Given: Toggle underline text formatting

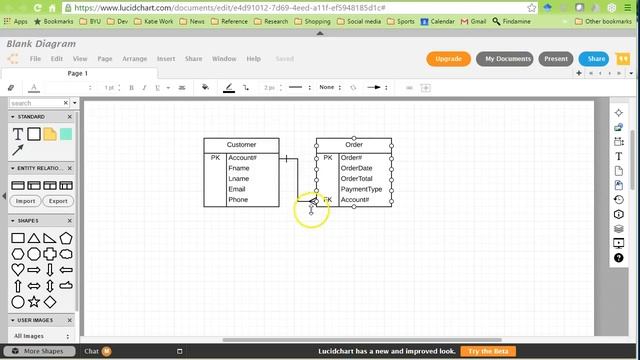Looking at the screenshot, I should click(x=157, y=88).
